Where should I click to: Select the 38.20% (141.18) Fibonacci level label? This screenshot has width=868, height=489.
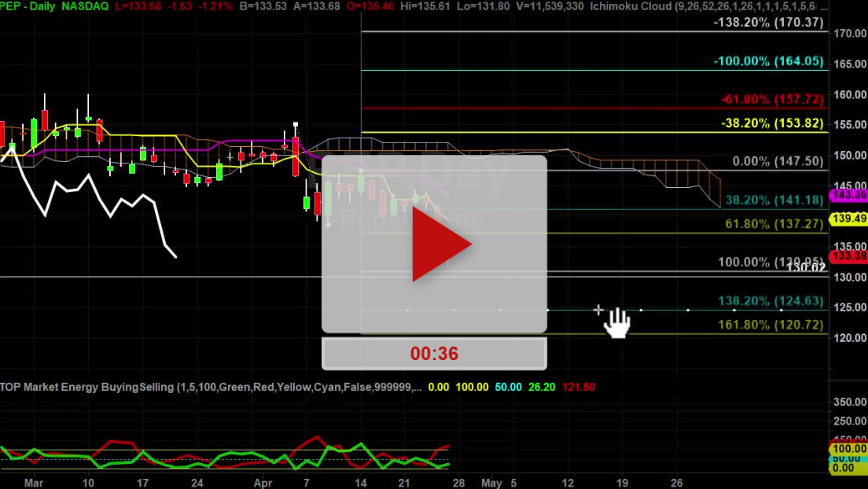pyautogui.click(x=774, y=200)
